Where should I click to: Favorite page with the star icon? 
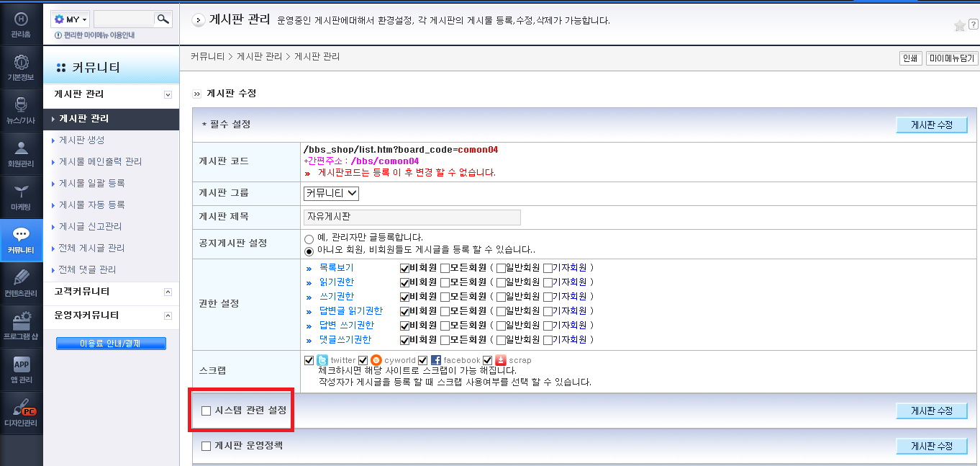pyautogui.click(x=960, y=26)
